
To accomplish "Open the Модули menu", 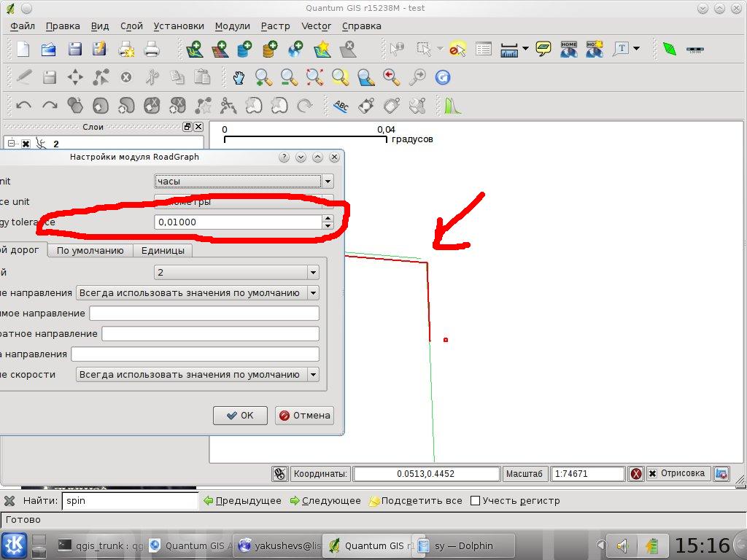I will [x=233, y=26].
